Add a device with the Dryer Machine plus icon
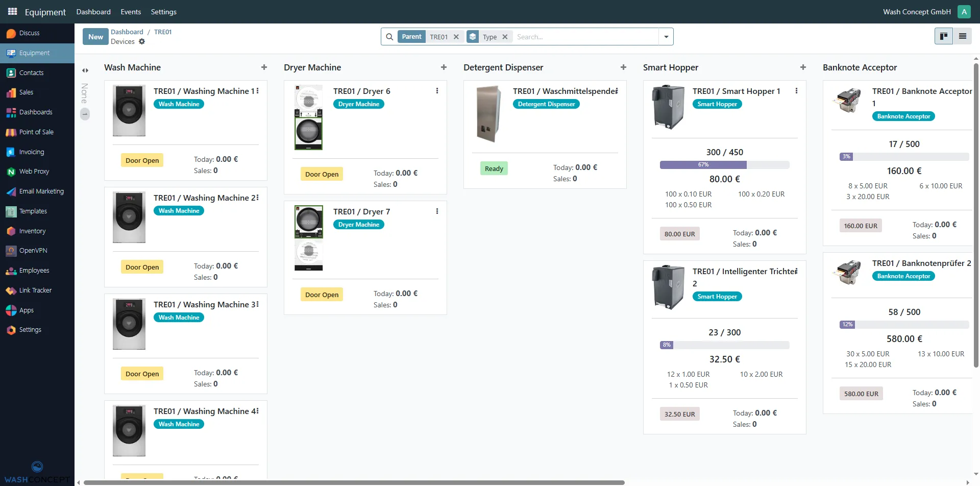This screenshot has width=980, height=486. (444, 67)
